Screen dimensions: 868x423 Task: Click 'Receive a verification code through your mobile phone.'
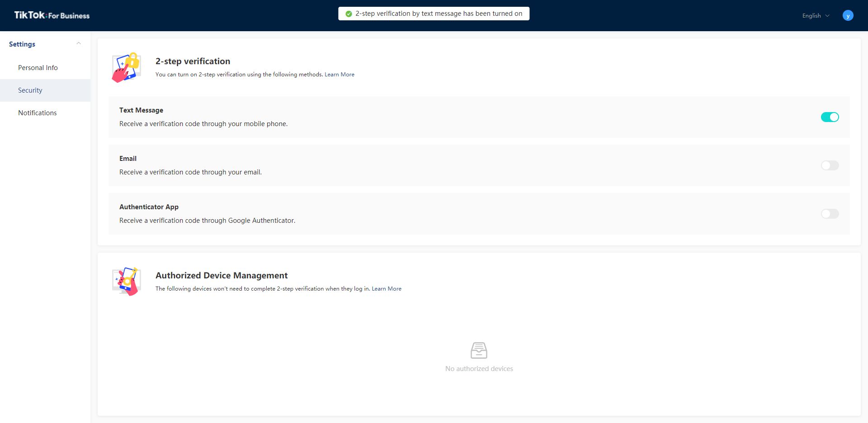(203, 124)
